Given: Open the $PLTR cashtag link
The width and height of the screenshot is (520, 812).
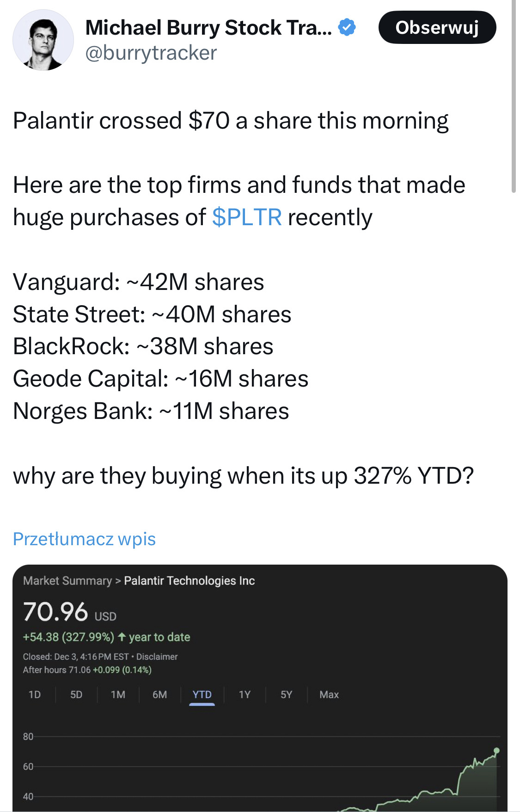Looking at the screenshot, I should (x=246, y=217).
